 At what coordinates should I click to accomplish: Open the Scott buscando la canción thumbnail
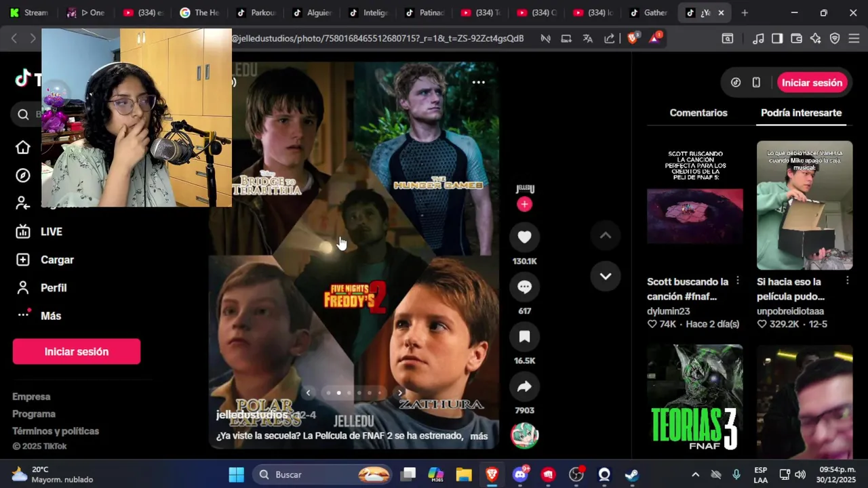pos(694,205)
